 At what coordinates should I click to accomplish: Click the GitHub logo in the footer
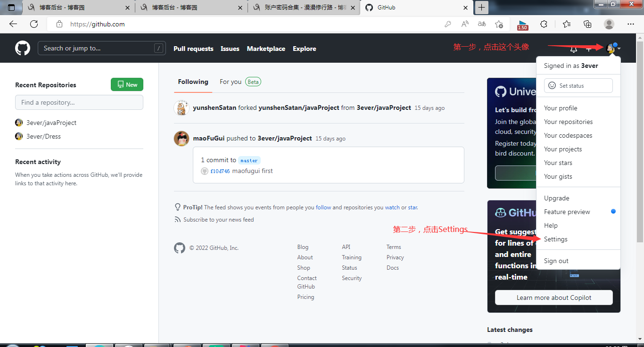pos(180,248)
